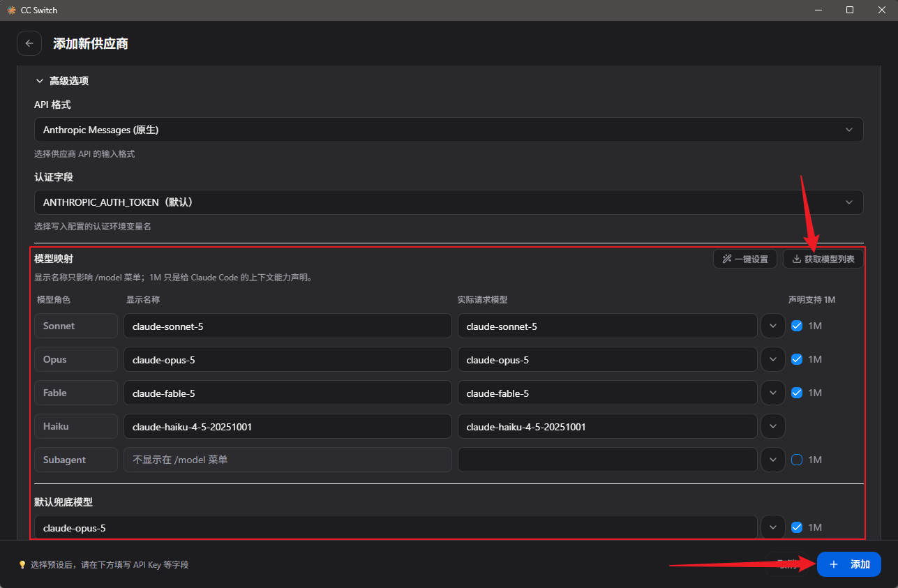Click the Subagent role label
This screenshot has width=898, height=588.
[x=76, y=460]
